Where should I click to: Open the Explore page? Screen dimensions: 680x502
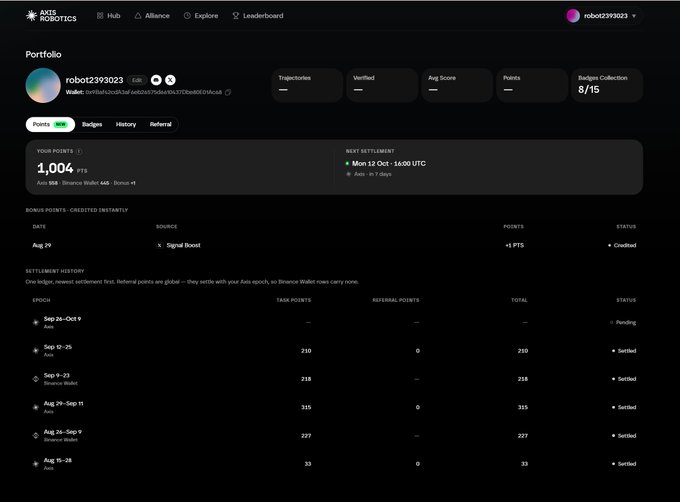(x=201, y=16)
